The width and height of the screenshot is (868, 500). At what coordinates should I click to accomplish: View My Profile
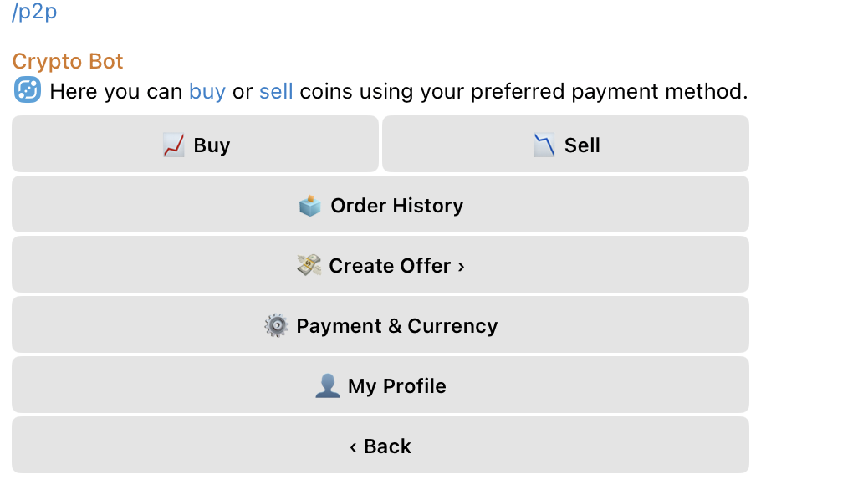point(396,386)
